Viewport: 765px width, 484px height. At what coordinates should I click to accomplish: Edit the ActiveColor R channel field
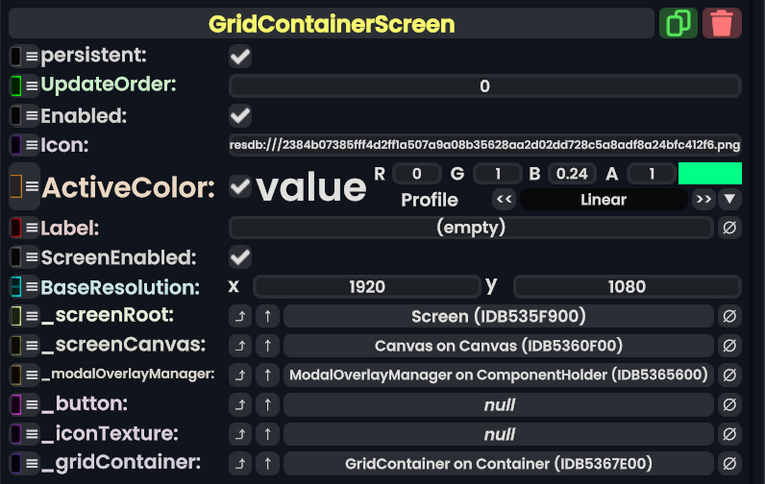pyautogui.click(x=417, y=173)
